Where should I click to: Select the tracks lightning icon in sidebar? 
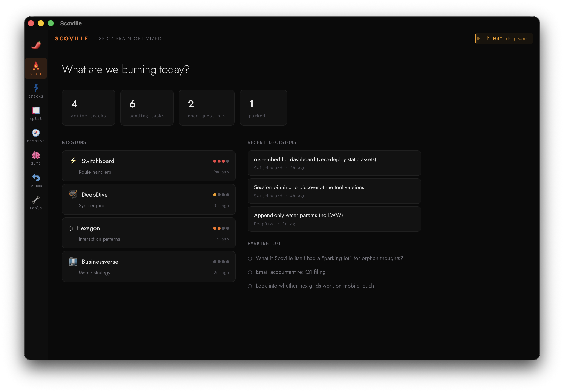36,91
